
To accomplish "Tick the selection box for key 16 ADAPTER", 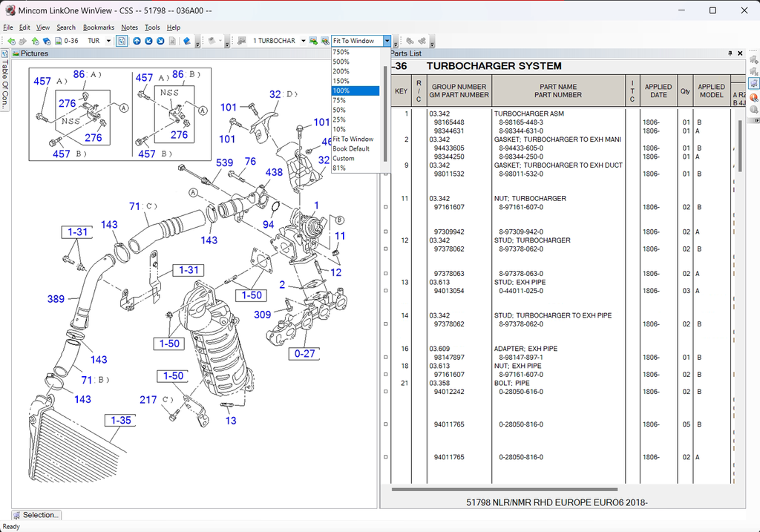I will 385,358.
